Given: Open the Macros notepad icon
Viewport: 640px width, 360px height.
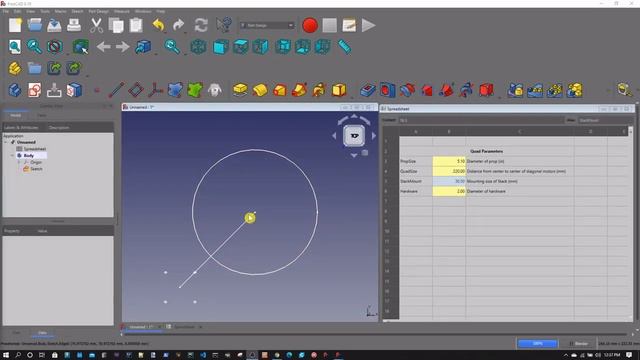Looking at the screenshot, I should [349, 25].
